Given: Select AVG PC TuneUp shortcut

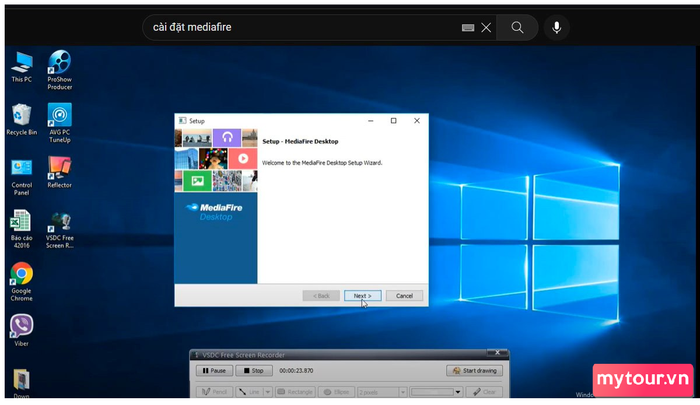Looking at the screenshot, I should tap(60, 123).
